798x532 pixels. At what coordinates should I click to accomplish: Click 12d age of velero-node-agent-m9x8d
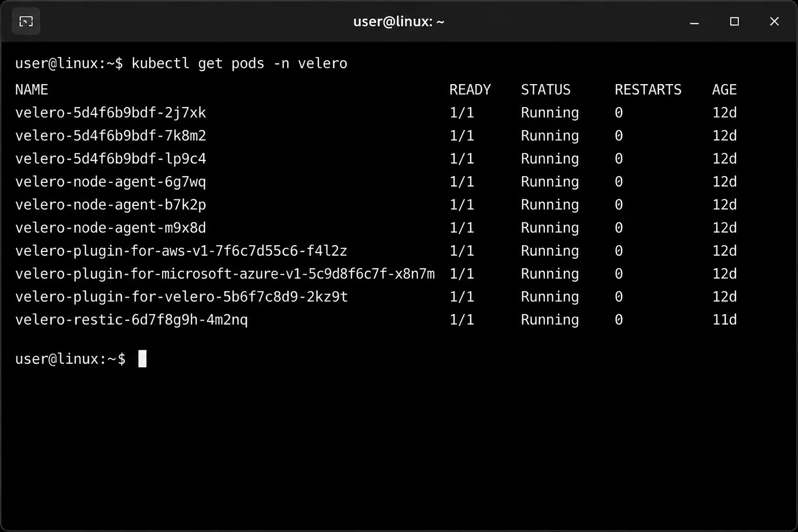point(724,228)
